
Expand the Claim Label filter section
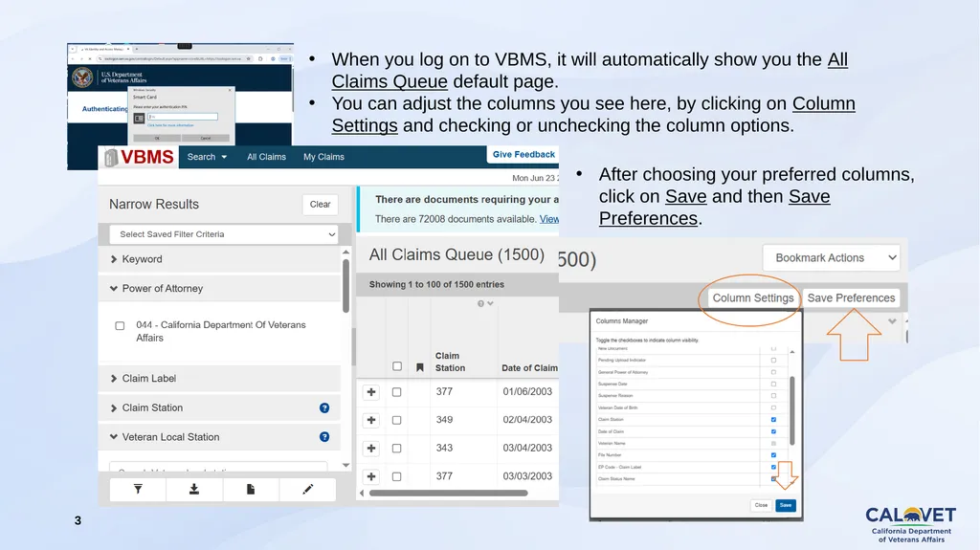click(219, 379)
